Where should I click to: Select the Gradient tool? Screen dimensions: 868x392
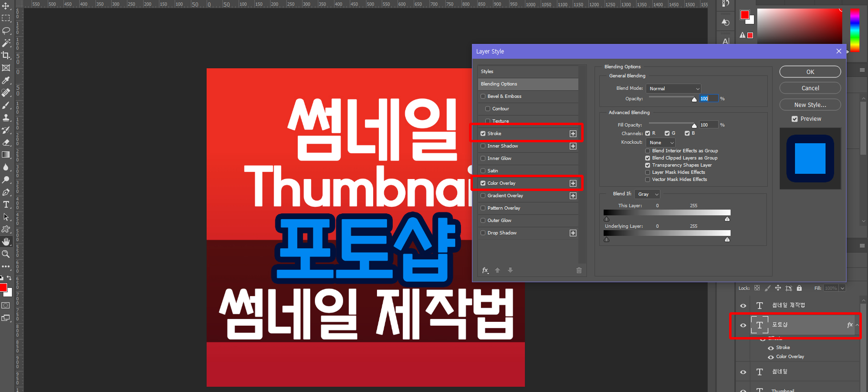point(6,155)
